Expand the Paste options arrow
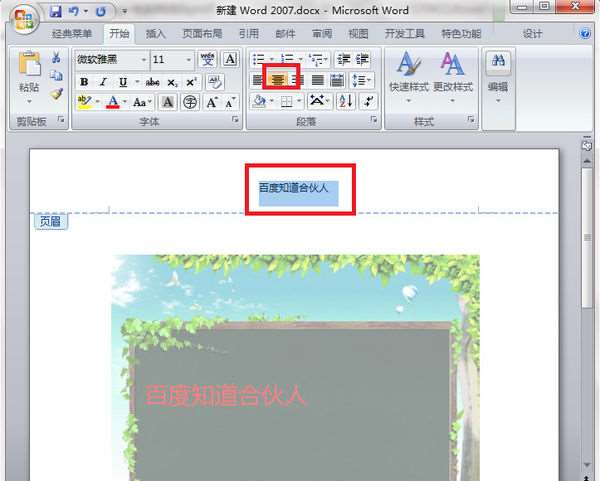This screenshot has height=481, width=600. click(x=29, y=101)
